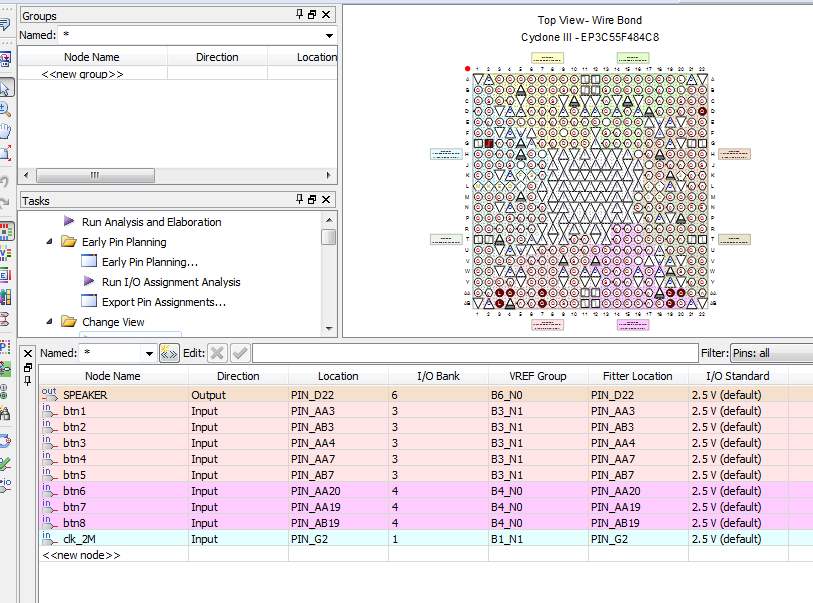Click the node filter wildcard icon
Image resolution: width=813 pixels, height=603 pixels.
[169, 353]
